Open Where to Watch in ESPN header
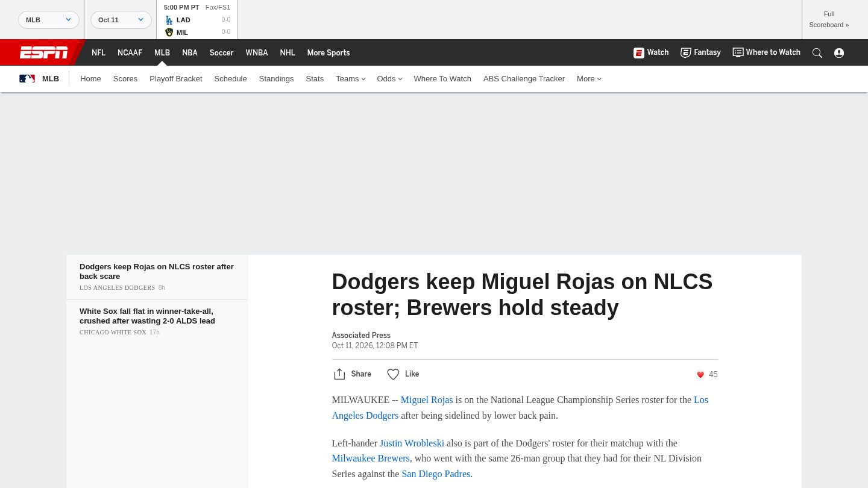This screenshot has height=488, width=868. point(766,52)
